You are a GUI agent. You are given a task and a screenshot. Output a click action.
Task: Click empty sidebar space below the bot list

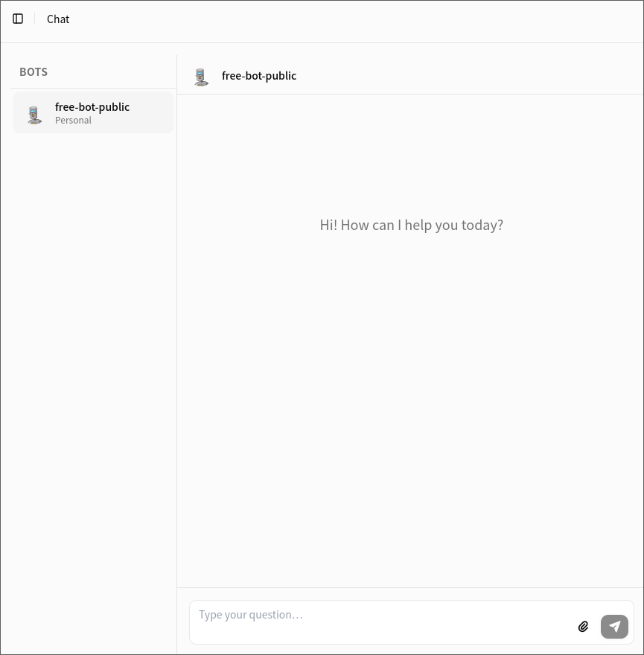pos(89,372)
